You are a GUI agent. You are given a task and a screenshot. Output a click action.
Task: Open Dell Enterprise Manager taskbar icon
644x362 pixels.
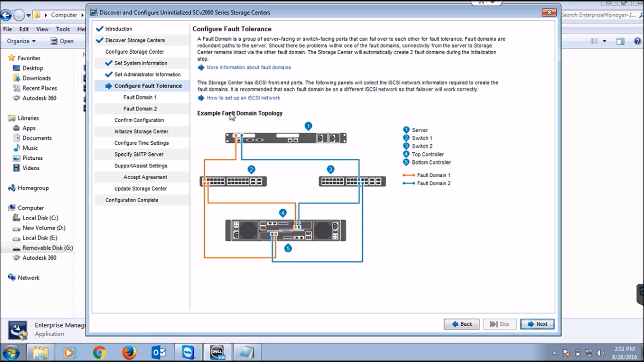pyautogui.click(x=216, y=352)
